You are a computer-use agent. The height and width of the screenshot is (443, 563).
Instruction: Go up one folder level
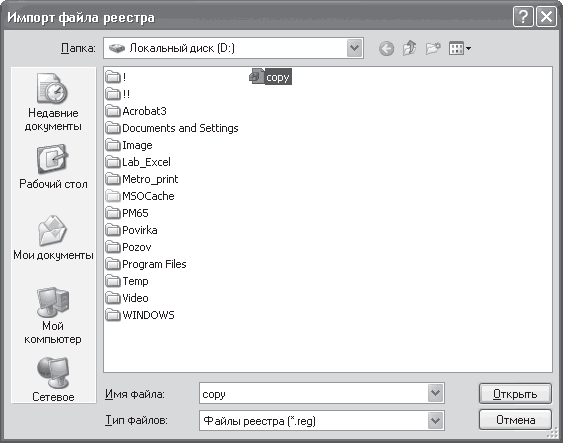click(409, 48)
